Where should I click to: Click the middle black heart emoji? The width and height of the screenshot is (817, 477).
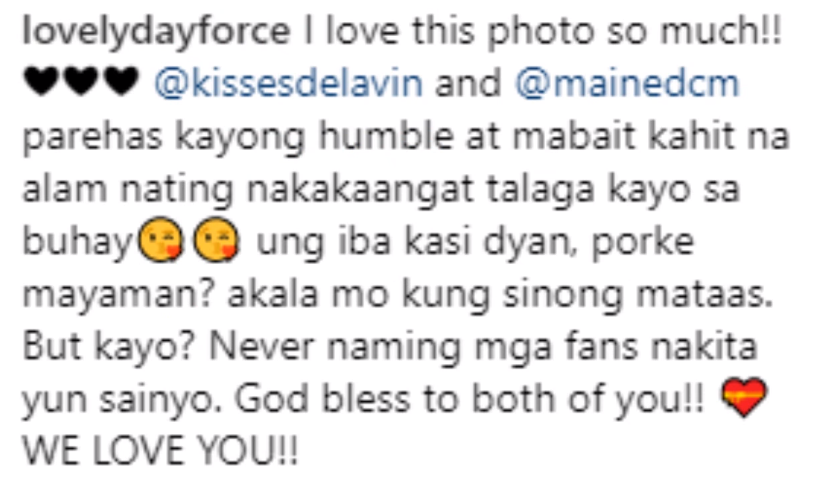coord(81,81)
